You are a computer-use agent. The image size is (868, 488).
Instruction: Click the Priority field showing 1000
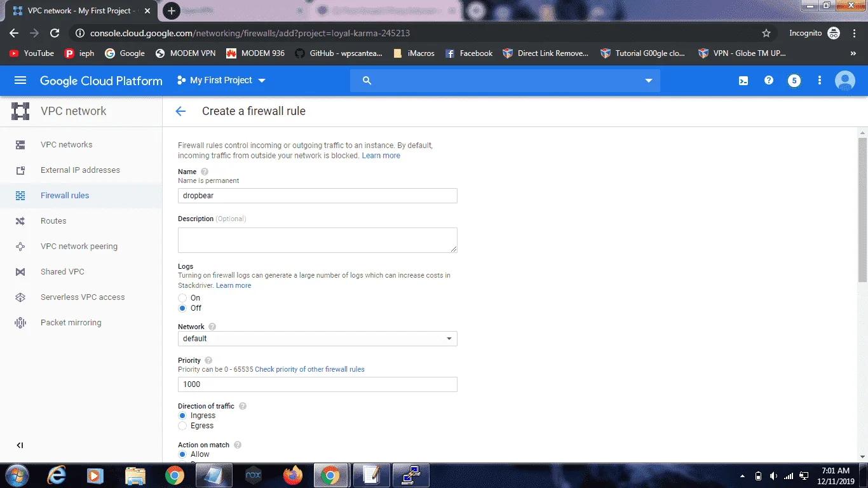click(317, 384)
